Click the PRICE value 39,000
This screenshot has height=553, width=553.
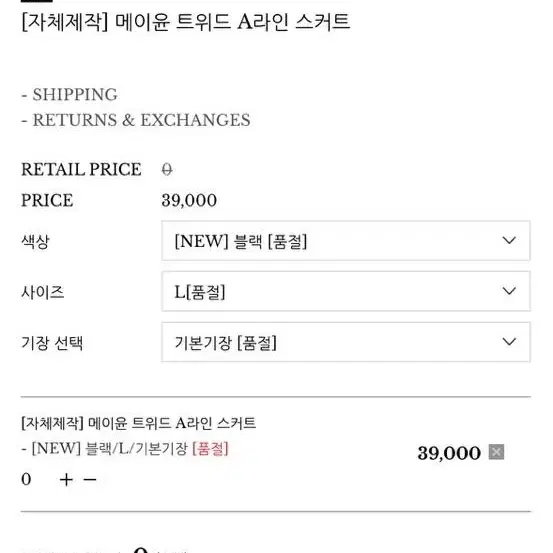pyautogui.click(x=189, y=200)
